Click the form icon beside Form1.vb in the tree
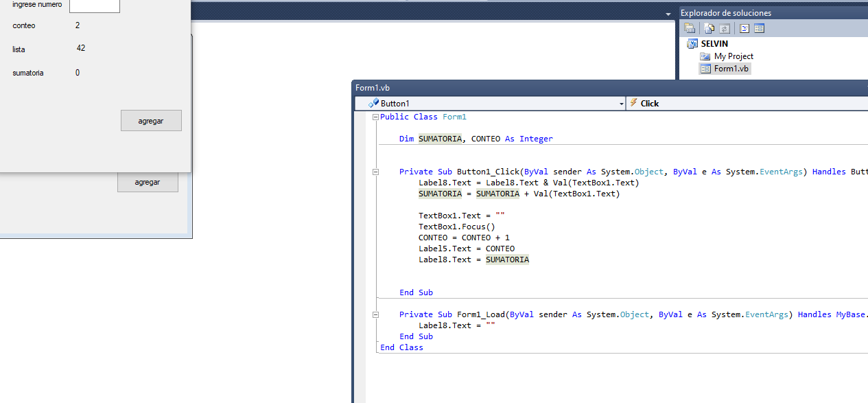Viewport: 868px width, 403px height. click(x=705, y=69)
